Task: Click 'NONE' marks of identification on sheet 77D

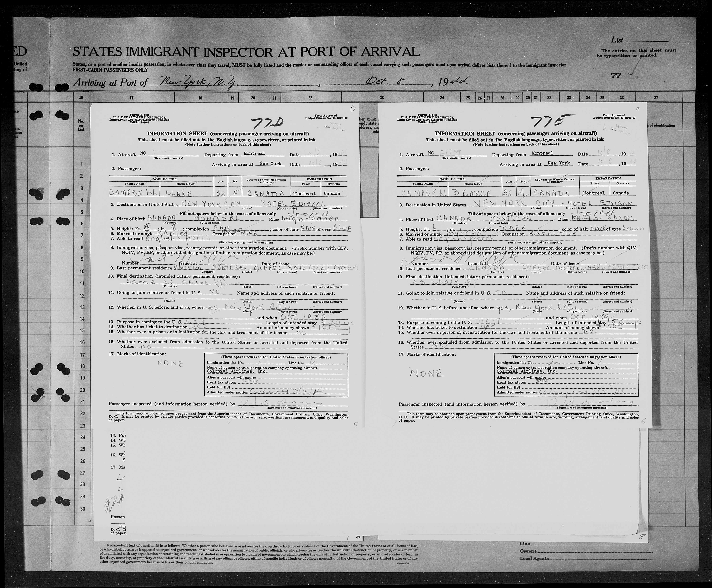Action: click(170, 364)
